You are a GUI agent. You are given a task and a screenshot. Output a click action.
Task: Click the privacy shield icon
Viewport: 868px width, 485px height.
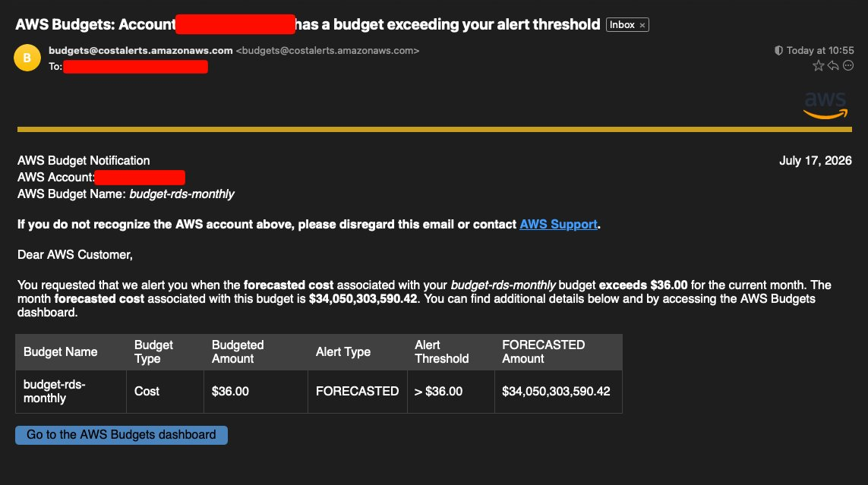pyautogui.click(x=778, y=50)
